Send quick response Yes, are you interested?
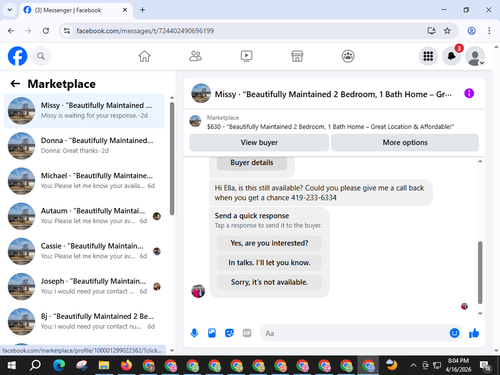 tap(269, 243)
